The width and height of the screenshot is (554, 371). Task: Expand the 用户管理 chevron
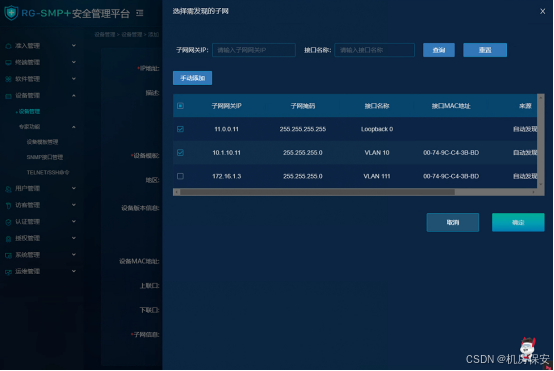point(74,188)
